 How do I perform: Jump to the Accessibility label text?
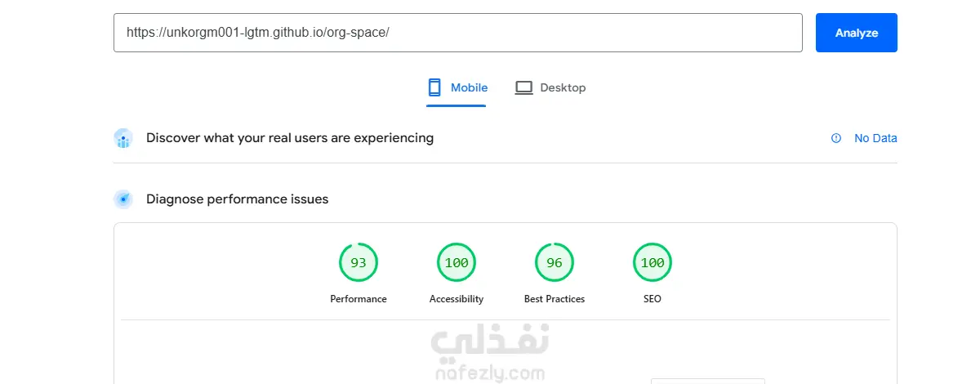click(457, 299)
